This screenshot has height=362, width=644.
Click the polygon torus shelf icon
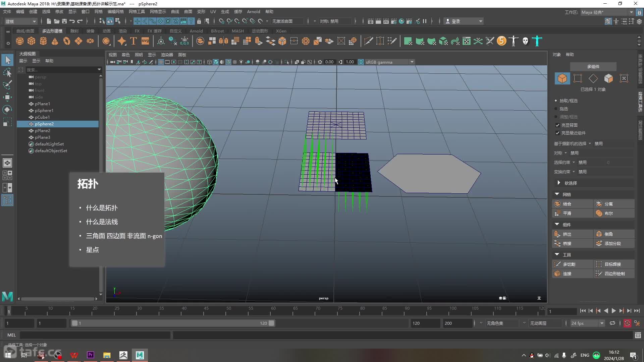pyautogui.click(x=67, y=41)
